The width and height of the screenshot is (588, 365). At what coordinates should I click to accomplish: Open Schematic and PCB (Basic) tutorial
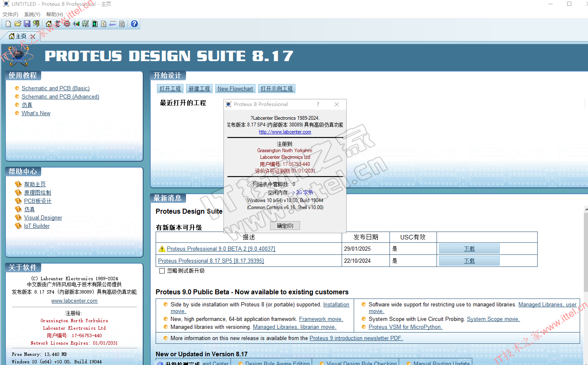55,88
